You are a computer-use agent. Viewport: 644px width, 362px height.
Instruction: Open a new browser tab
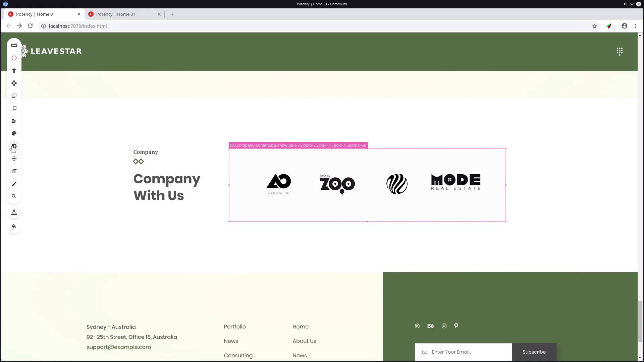click(172, 14)
